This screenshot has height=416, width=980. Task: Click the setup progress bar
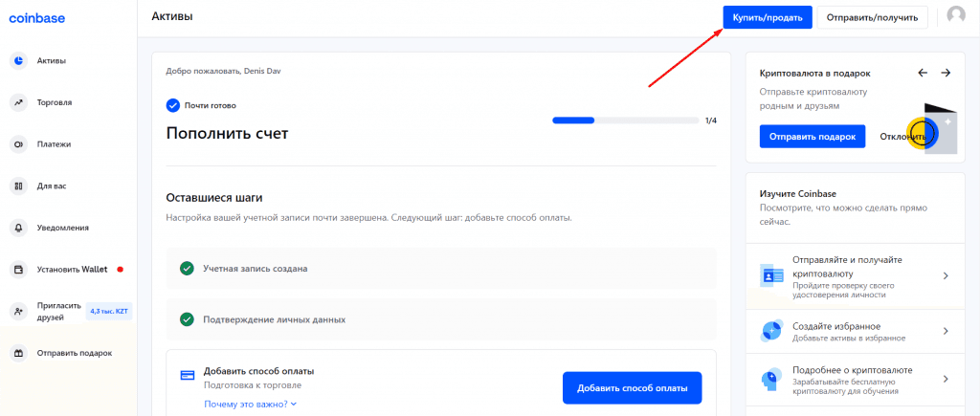[x=626, y=120]
